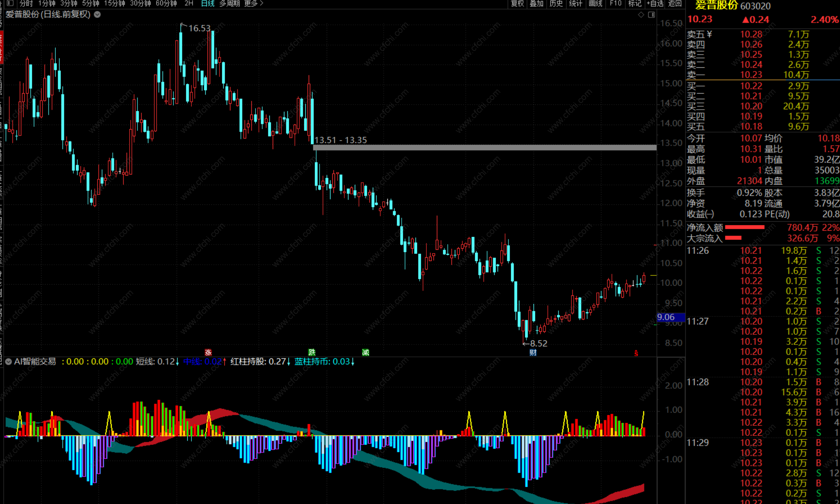
Task: Open the F10 company info
Action: pyautogui.click(x=615, y=3)
